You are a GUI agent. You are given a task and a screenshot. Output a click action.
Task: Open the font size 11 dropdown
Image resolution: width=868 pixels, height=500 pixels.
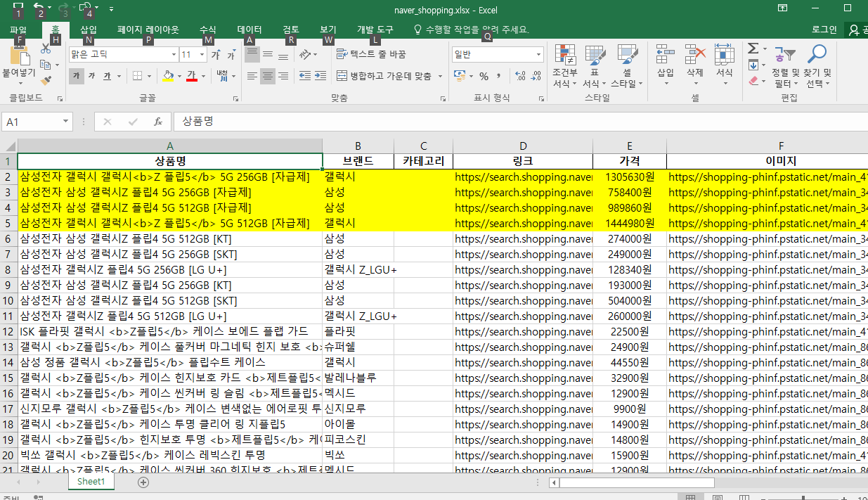pyautogui.click(x=204, y=55)
